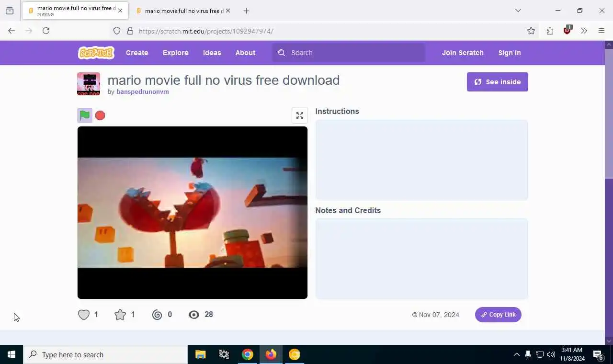The image size is (613, 364).
Task: Open the notification center
Action: [599, 354]
